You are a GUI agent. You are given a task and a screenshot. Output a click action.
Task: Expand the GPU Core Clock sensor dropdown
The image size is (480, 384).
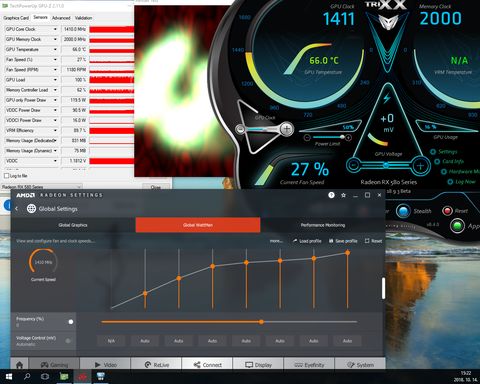tap(55, 29)
